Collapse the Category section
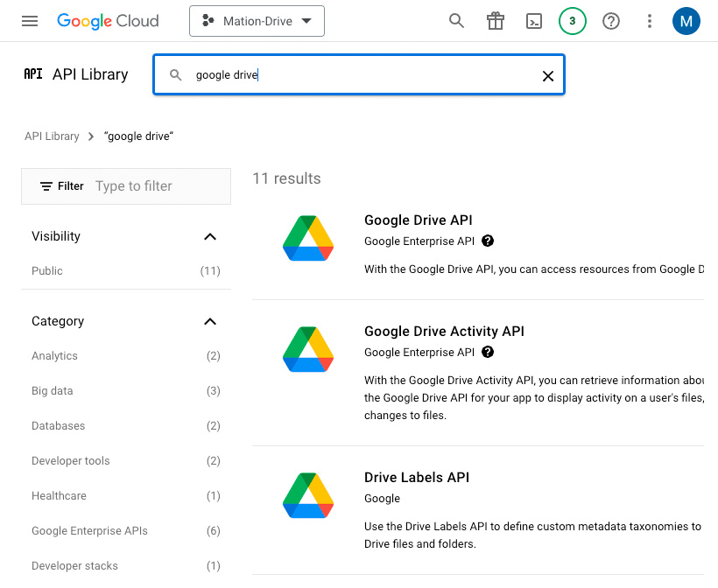The height and width of the screenshot is (588, 718). click(210, 322)
